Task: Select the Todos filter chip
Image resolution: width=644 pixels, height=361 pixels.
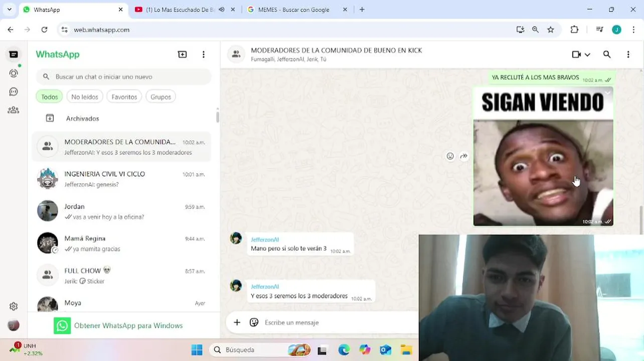Action: 49,97
